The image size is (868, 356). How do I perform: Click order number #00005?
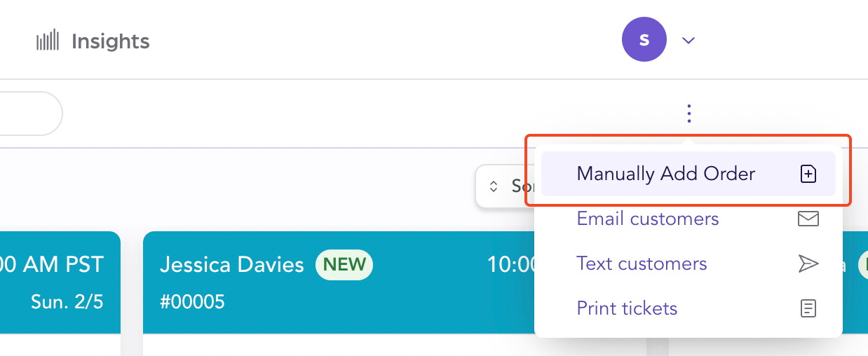(192, 301)
